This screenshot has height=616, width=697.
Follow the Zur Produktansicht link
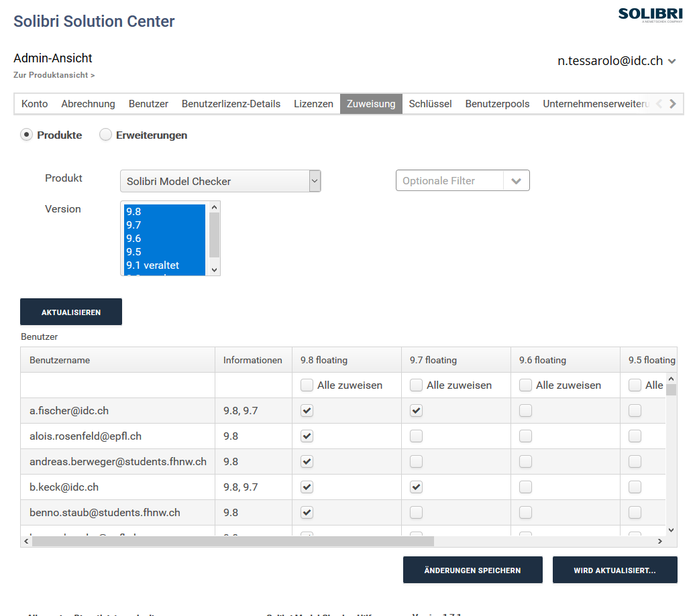tap(54, 75)
